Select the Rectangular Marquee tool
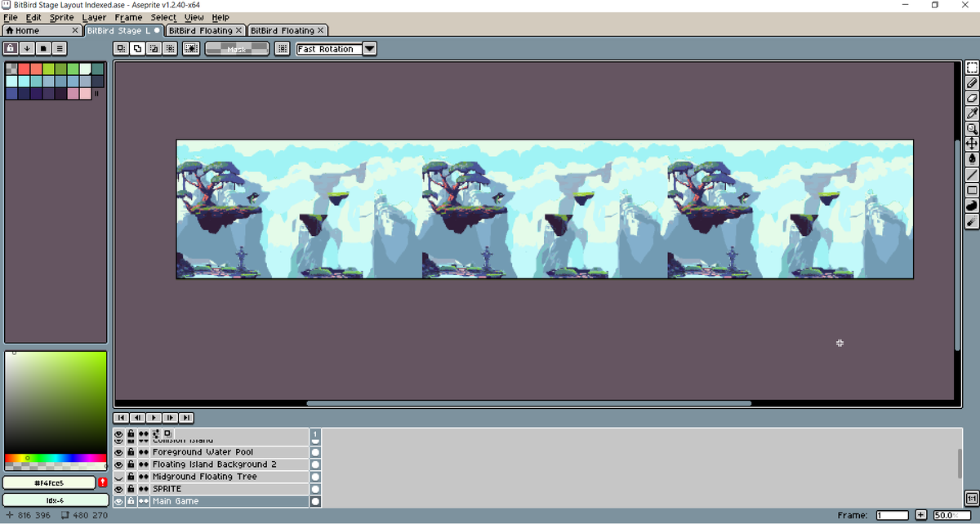 tap(972, 67)
